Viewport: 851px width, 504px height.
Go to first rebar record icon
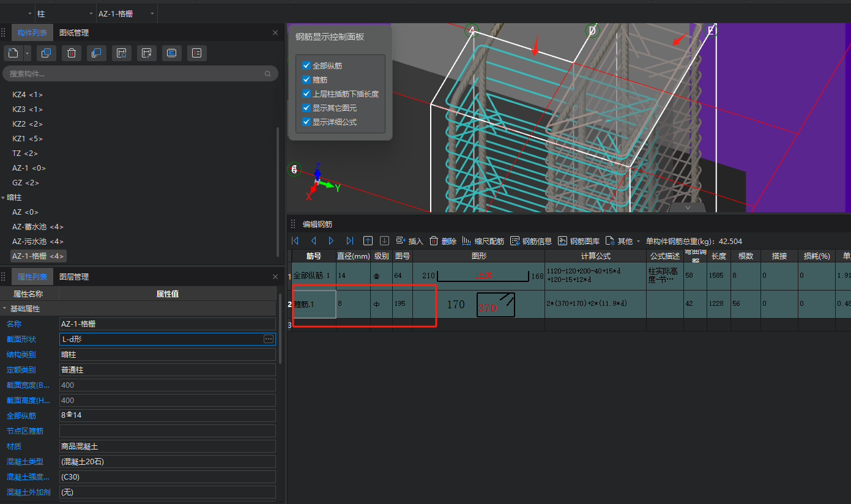click(295, 241)
